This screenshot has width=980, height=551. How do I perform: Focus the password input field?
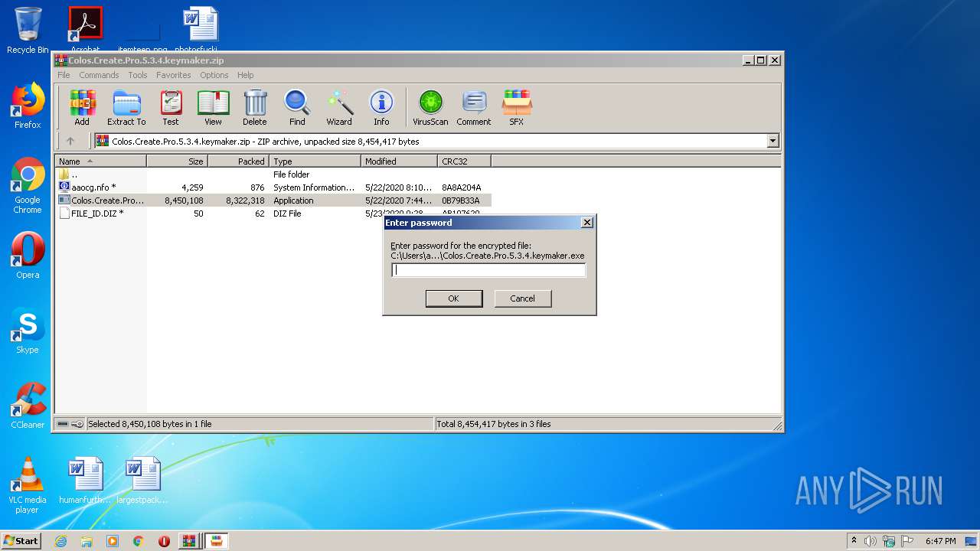tap(488, 270)
